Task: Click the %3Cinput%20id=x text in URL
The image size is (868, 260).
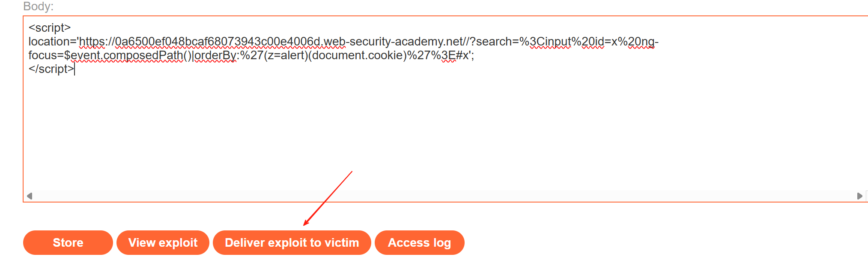Action: [x=568, y=42]
